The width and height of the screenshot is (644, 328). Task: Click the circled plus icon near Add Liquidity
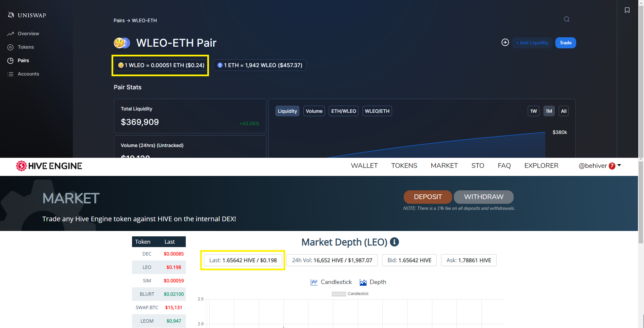pos(505,42)
